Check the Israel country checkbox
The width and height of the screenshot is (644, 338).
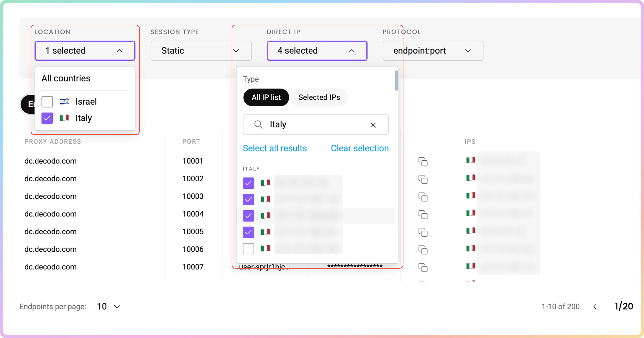tap(47, 102)
